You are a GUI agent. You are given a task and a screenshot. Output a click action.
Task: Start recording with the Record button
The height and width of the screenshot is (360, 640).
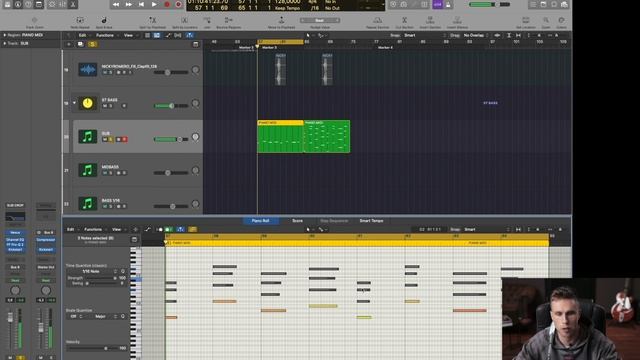(167, 4)
